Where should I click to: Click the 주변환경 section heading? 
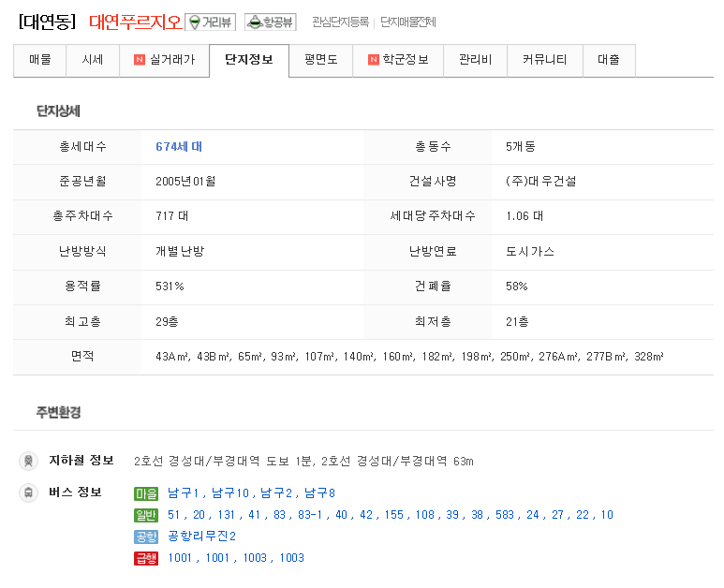[x=58, y=412]
